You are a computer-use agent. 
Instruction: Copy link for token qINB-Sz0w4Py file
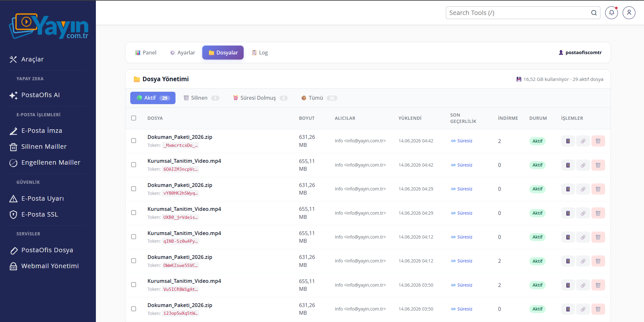pos(583,237)
